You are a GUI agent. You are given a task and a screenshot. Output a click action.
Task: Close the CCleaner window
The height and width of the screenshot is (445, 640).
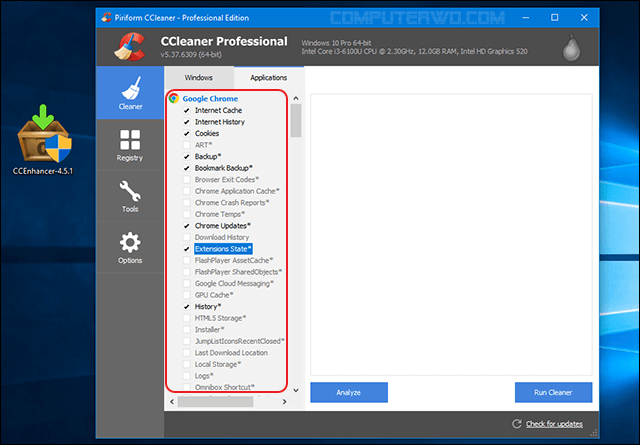coord(584,18)
